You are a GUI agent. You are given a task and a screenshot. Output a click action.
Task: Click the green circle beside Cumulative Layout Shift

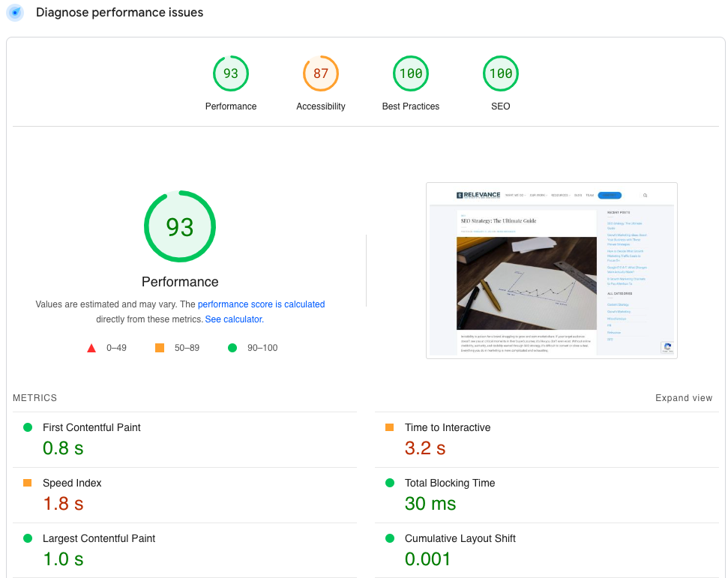389,538
